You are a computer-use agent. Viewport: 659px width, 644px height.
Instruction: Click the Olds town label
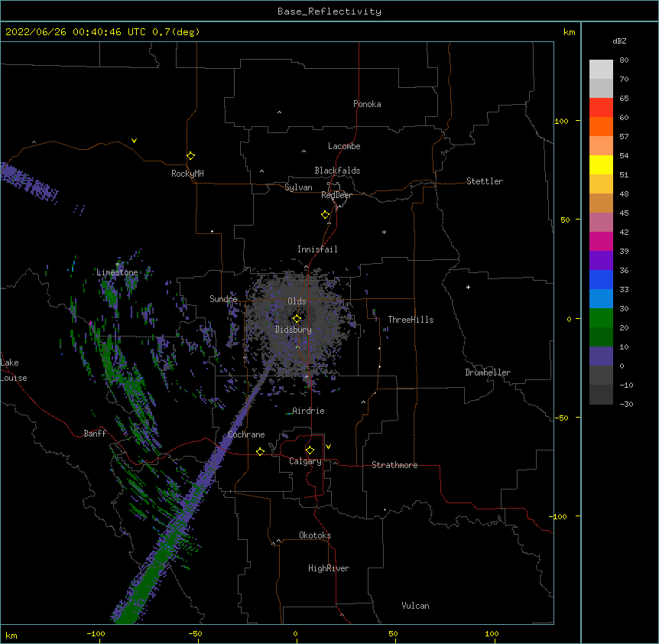tap(297, 301)
